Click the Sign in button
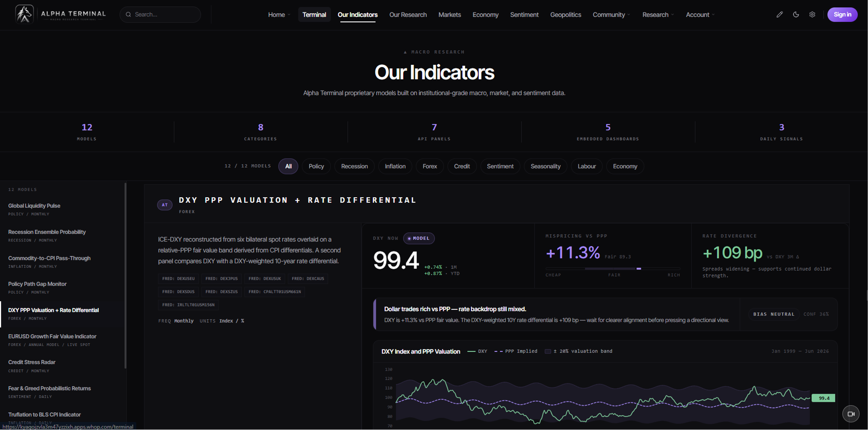The height and width of the screenshot is (430, 868). [x=842, y=15]
